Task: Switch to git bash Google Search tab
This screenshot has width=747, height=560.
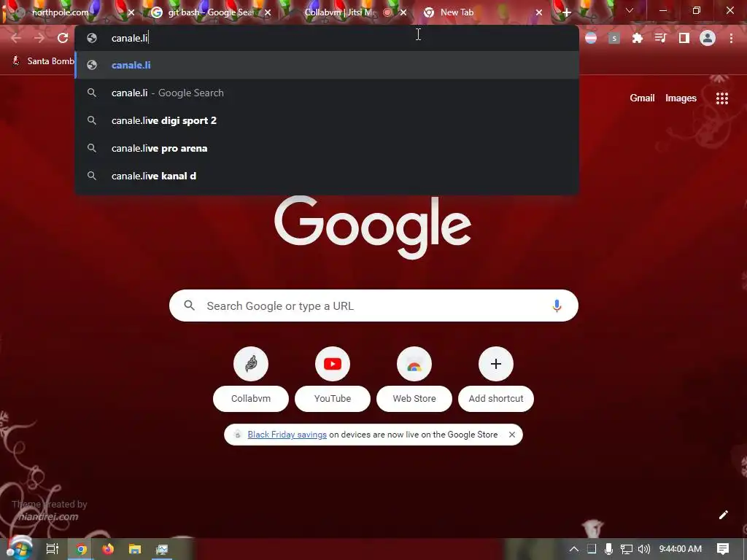Action: (211, 12)
